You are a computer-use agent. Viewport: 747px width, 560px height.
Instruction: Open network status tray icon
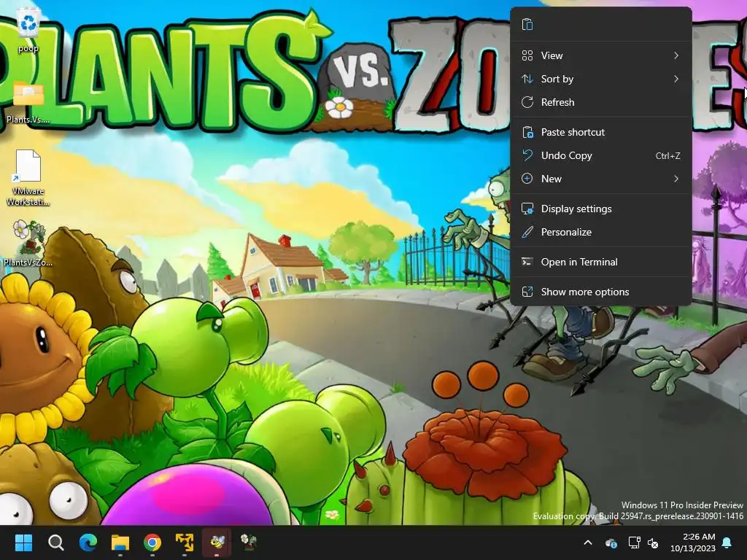click(634, 542)
